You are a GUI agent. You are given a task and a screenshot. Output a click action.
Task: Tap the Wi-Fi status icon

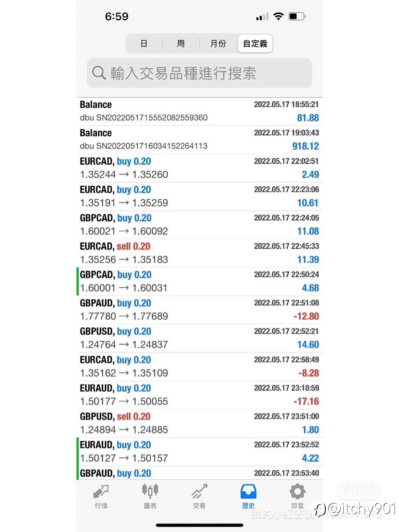pyautogui.click(x=278, y=16)
